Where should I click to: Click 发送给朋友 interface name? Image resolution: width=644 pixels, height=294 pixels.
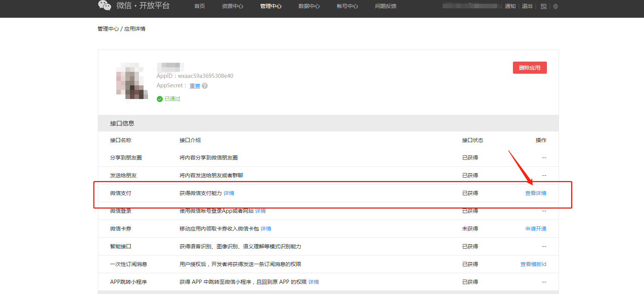(123, 175)
